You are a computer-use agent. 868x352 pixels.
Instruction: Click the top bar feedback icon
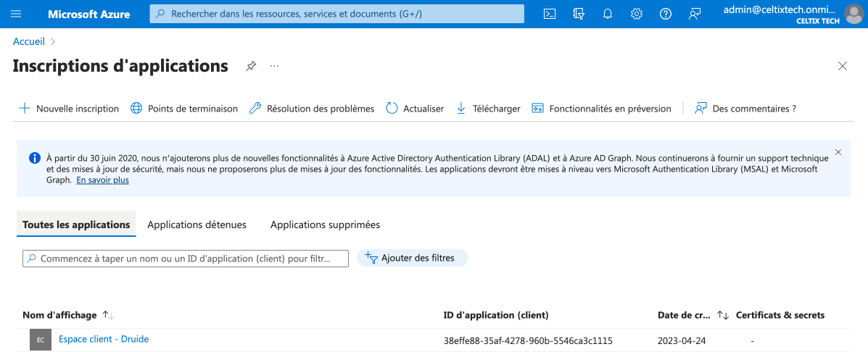coord(695,14)
